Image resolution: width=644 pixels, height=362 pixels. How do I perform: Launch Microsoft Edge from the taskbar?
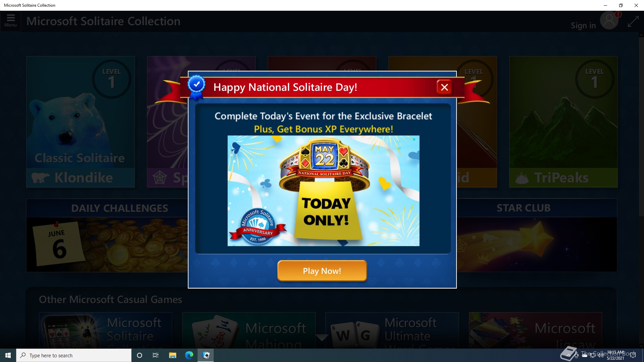[189, 355]
